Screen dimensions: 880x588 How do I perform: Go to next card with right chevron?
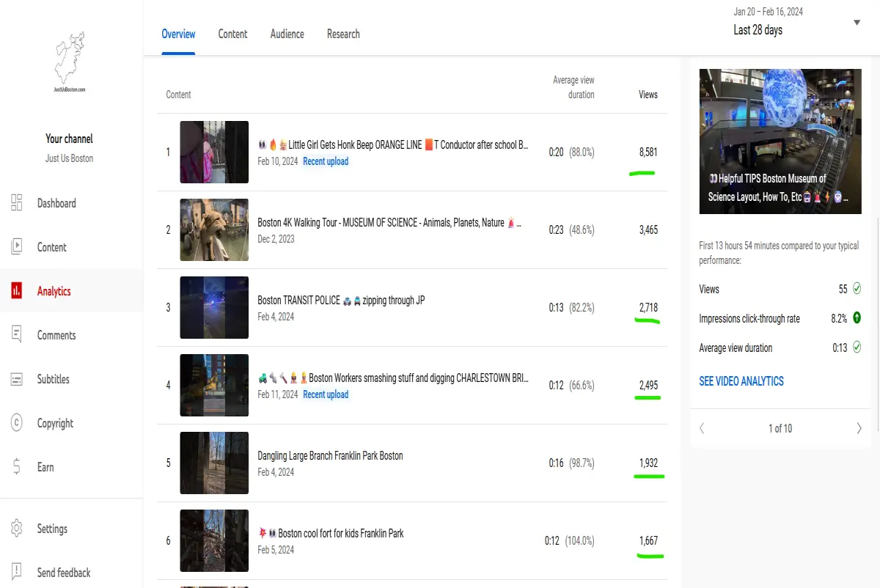click(x=859, y=428)
